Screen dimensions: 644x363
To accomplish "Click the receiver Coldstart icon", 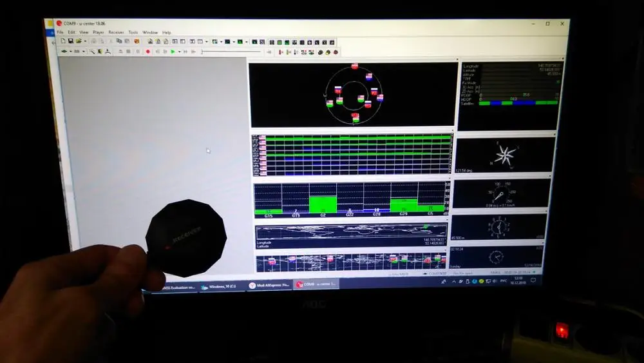I will click(x=296, y=52).
